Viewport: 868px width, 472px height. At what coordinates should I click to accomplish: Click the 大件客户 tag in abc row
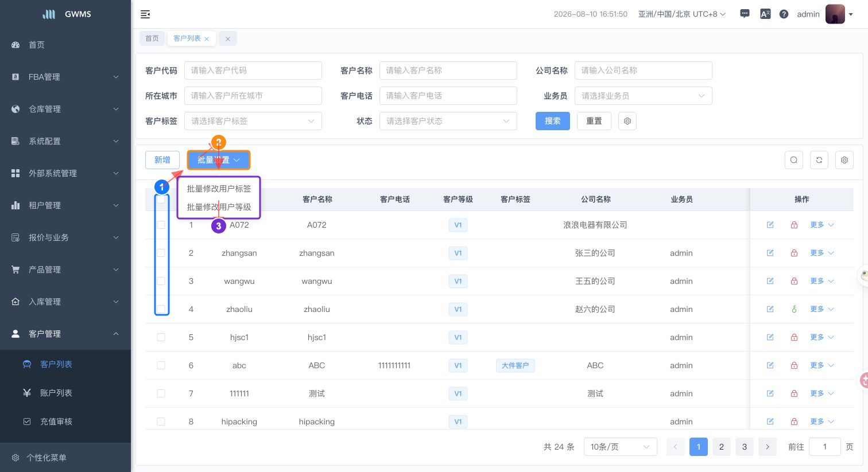point(516,365)
